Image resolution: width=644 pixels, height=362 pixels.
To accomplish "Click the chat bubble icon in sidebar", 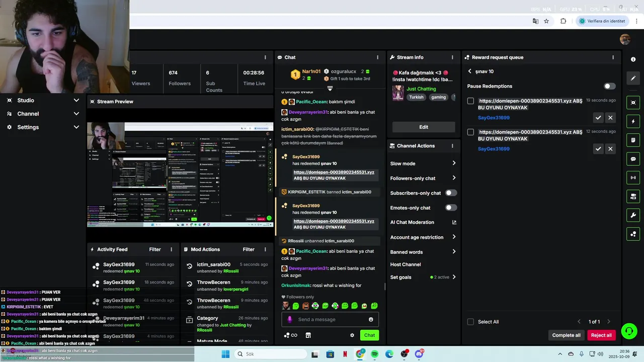I will tap(633, 159).
